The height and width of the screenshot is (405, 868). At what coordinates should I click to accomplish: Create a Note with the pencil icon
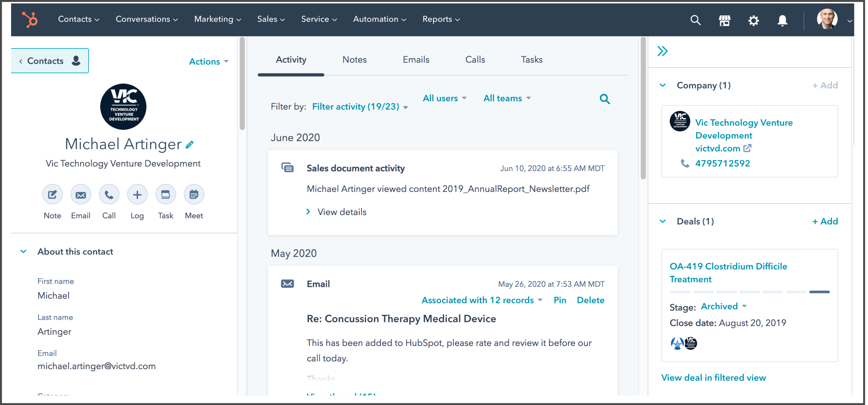click(52, 194)
